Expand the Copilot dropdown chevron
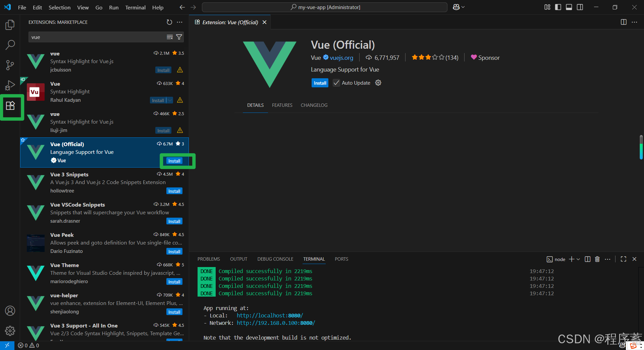 pyautogui.click(x=463, y=7)
